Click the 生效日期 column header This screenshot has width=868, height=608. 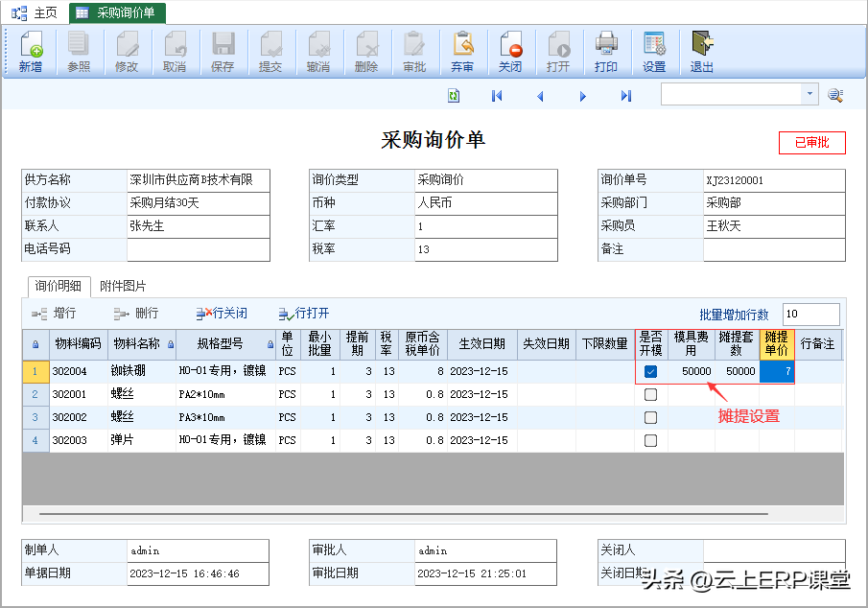coord(481,344)
